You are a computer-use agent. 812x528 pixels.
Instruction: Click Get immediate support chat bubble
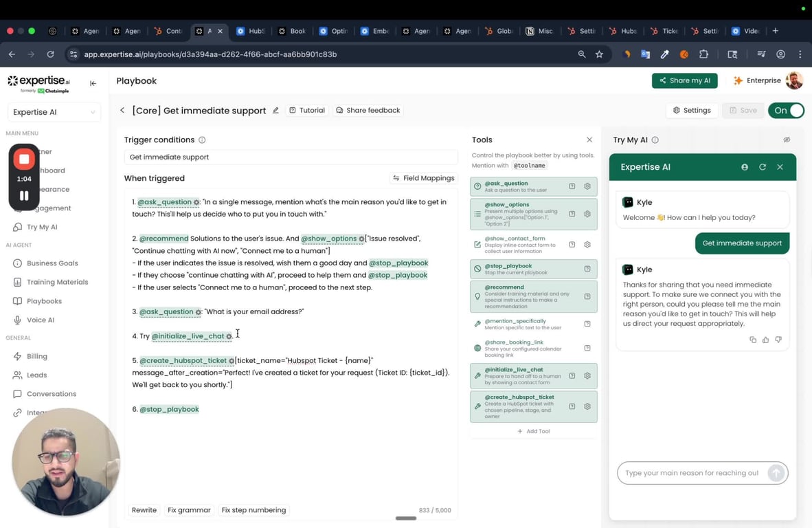click(x=741, y=243)
